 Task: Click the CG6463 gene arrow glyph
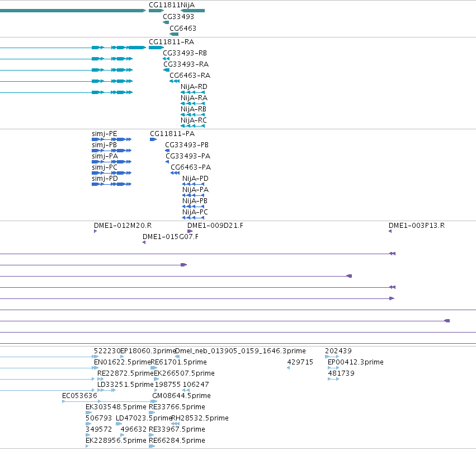point(174,34)
